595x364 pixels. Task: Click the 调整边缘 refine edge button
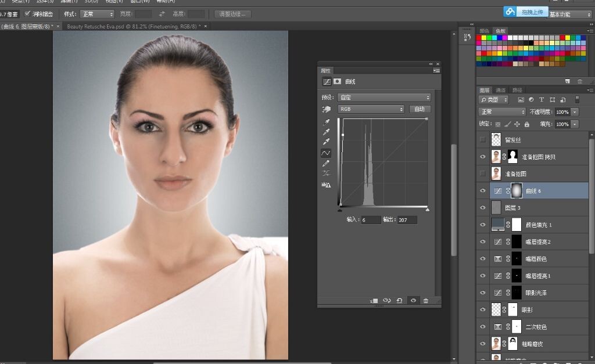coord(232,14)
